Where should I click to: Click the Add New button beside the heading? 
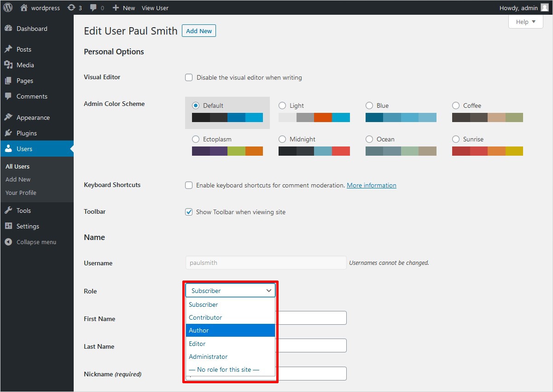pyautogui.click(x=199, y=31)
